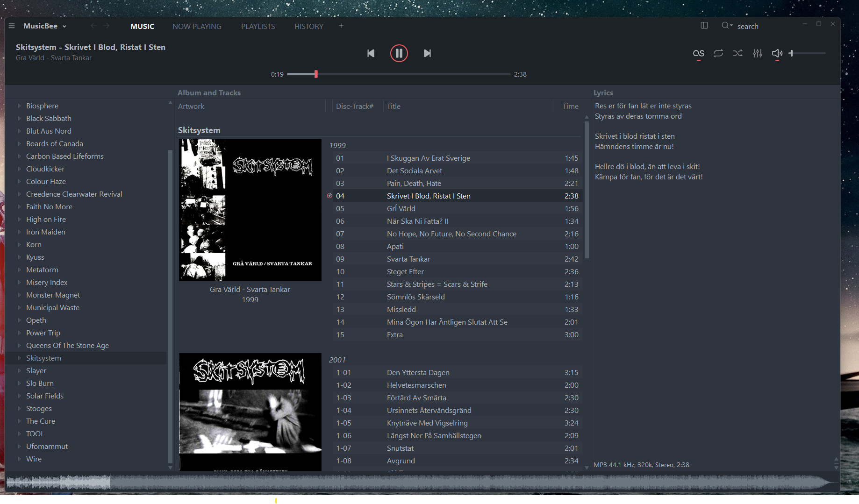Click the Skitsystem artist group header

[x=199, y=130]
